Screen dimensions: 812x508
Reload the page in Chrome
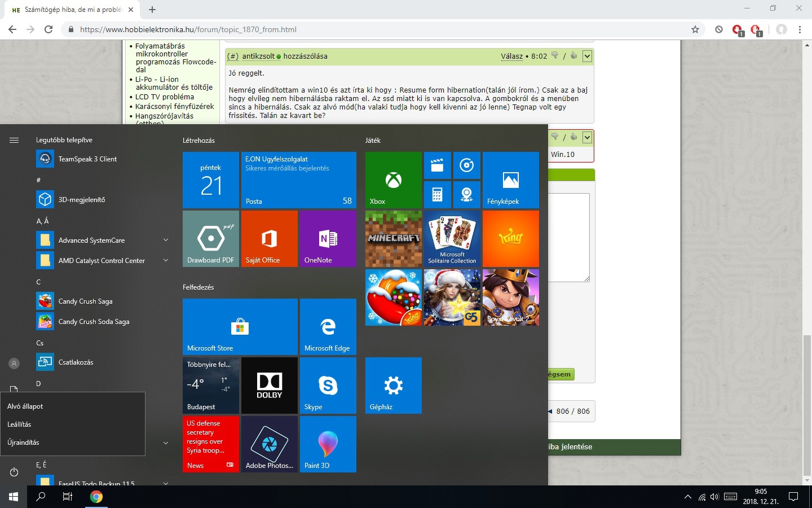point(48,29)
